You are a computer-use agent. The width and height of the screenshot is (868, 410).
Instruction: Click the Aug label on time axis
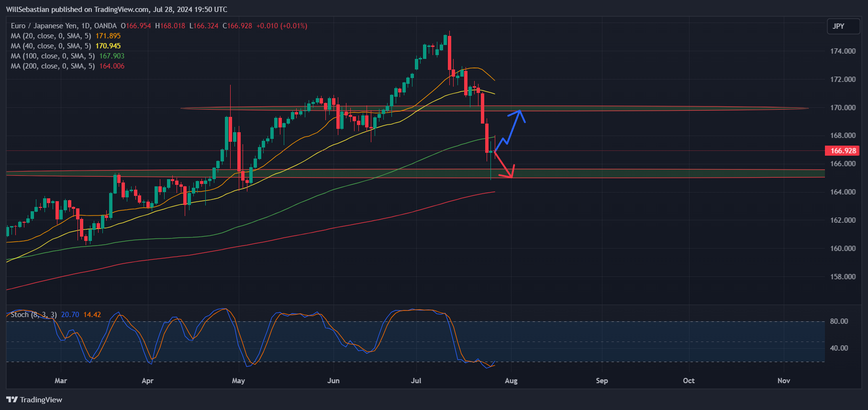click(511, 381)
